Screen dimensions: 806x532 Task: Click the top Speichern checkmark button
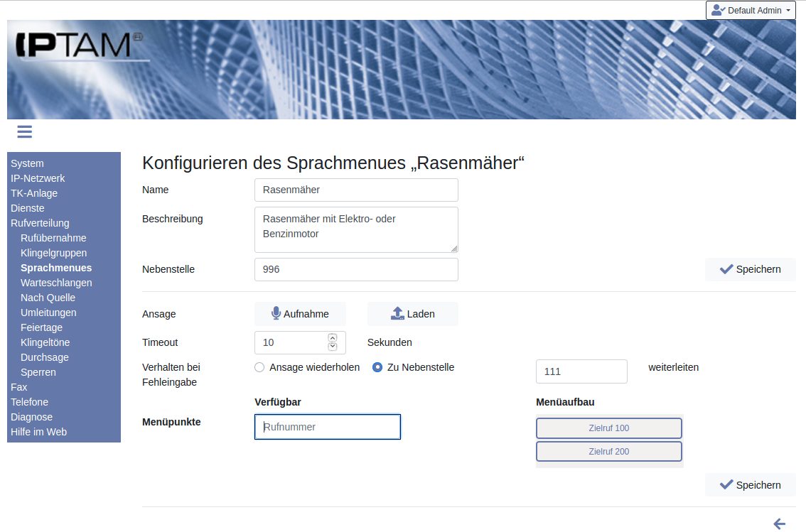coord(750,269)
